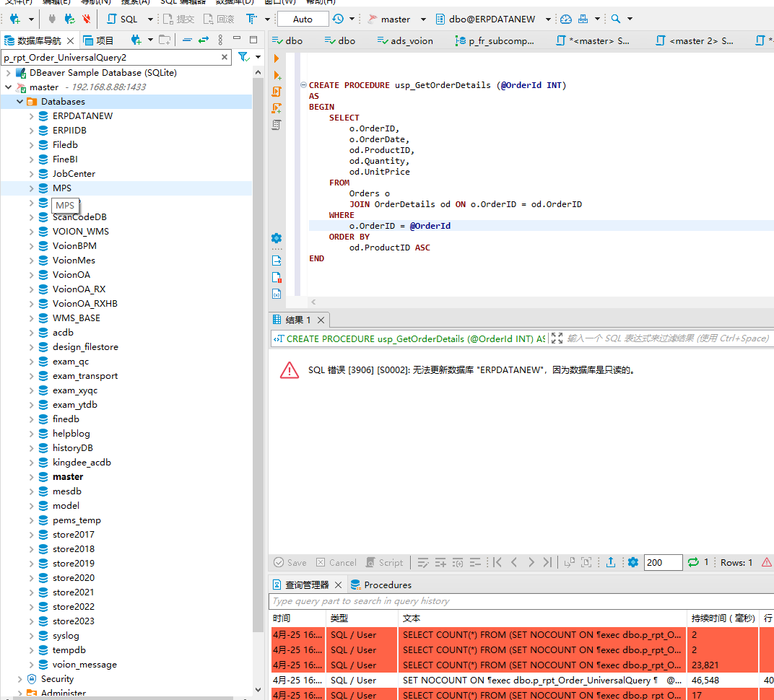Toggle the navigator filter funnel icon
Image resolution: width=774 pixels, height=700 pixels.
click(x=243, y=57)
